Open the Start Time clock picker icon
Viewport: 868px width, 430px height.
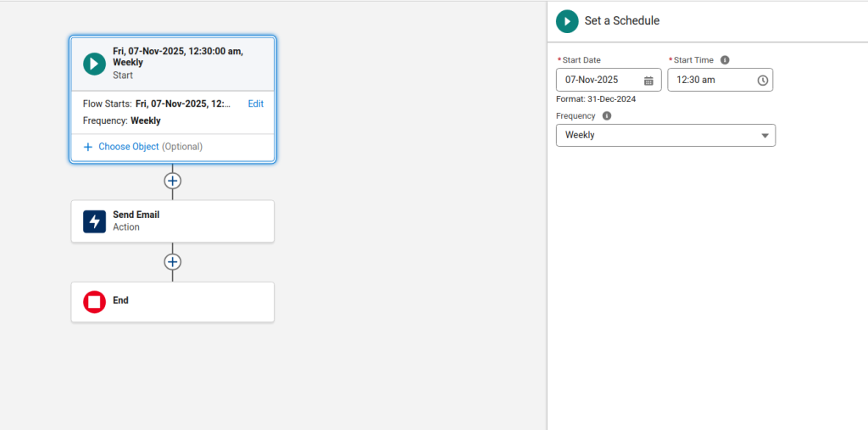pos(762,81)
